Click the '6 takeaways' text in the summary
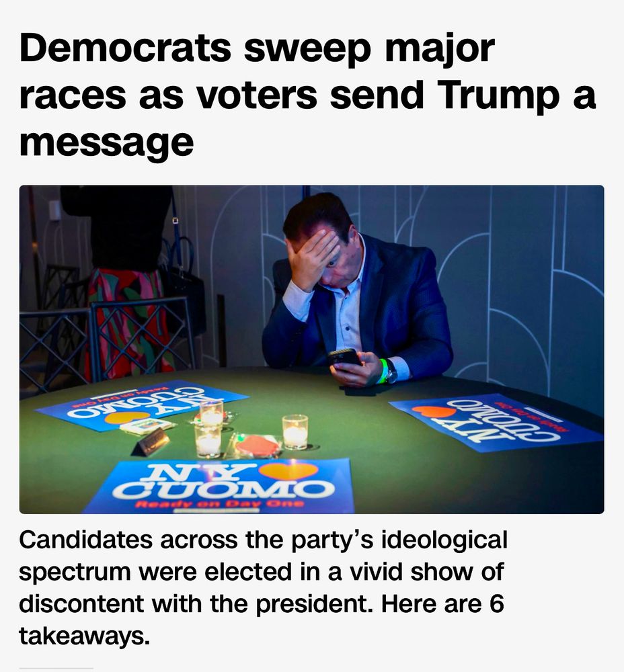Image resolution: width=624 pixels, height=672 pixels. tap(84, 636)
